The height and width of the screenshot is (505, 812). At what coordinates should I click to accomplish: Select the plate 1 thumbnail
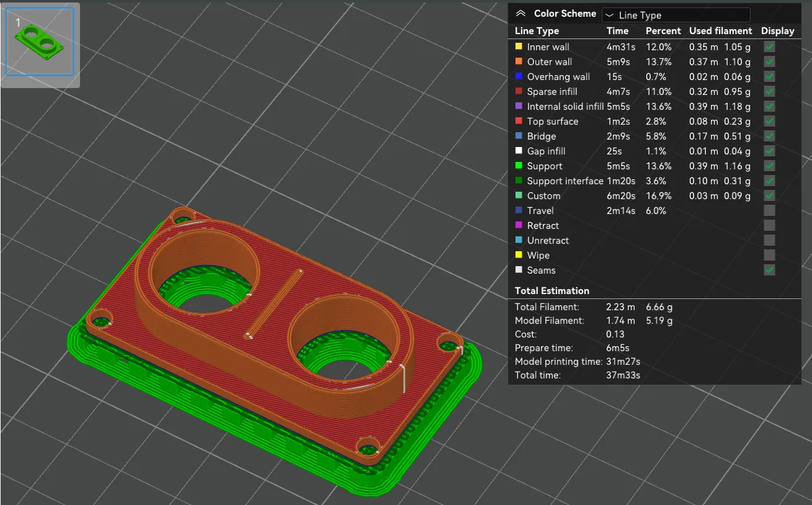click(x=39, y=41)
